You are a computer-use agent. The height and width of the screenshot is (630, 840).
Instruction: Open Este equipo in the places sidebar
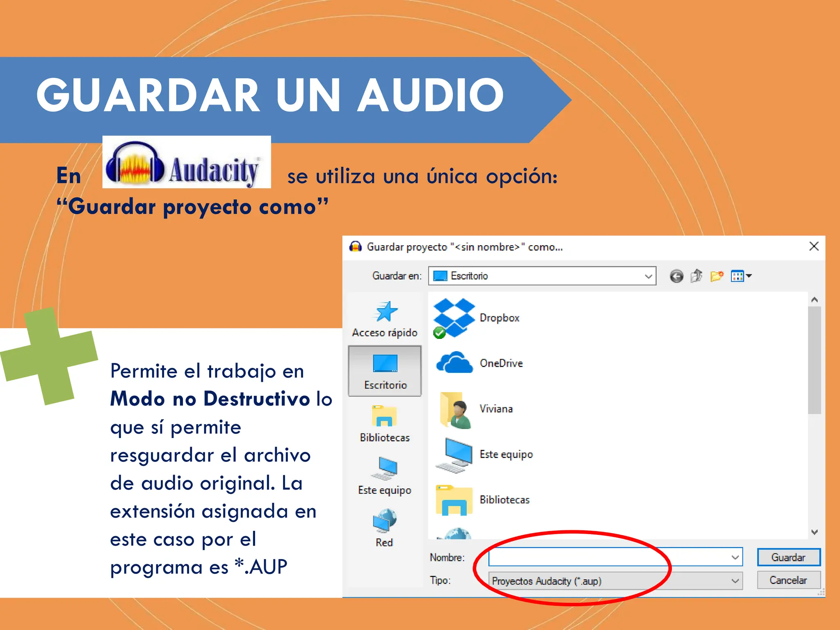pyautogui.click(x=385, y=476)
